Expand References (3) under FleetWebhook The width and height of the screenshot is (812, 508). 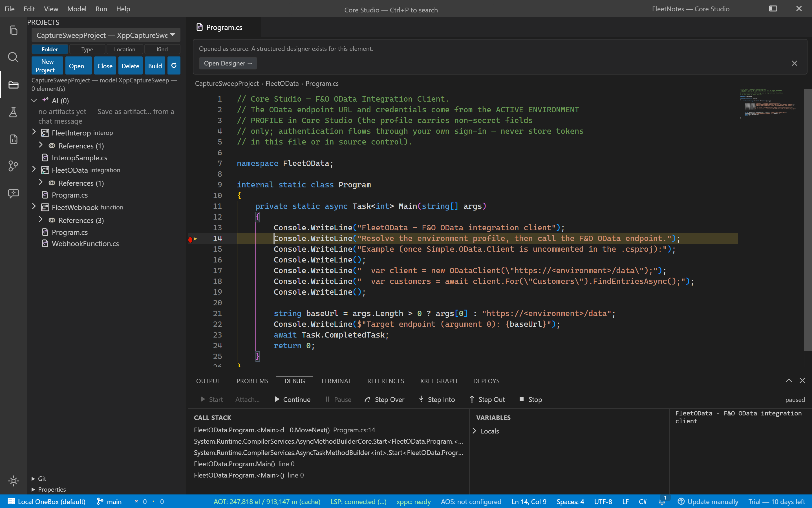[41, 219]
